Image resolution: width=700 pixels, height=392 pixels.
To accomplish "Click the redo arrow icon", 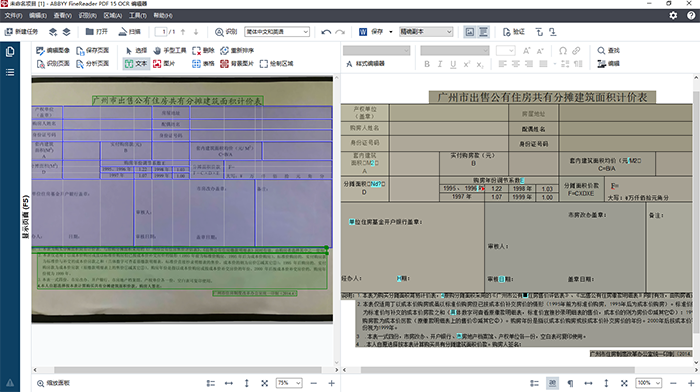I will pos(340,32).
